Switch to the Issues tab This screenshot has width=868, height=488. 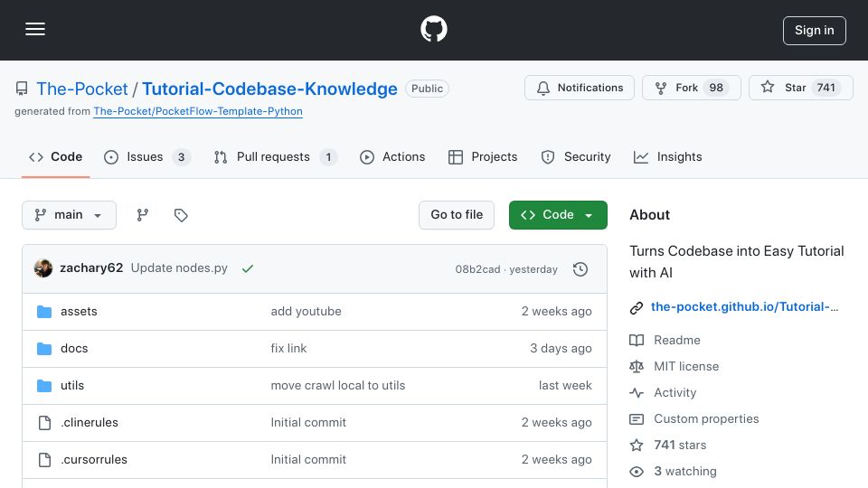(147, 157)
